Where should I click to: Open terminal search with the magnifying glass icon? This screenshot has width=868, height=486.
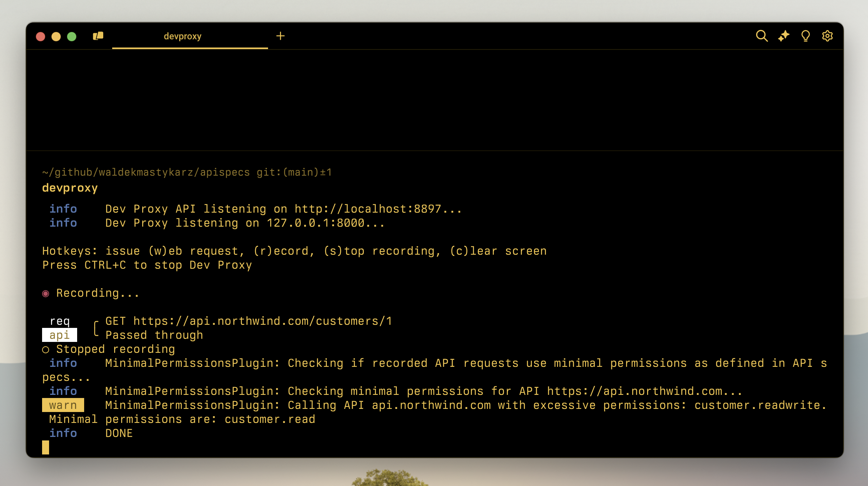pyautogui.click(x=762, y=36)
